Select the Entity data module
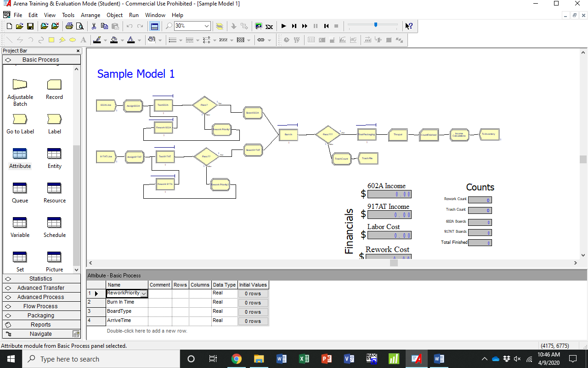This screenshot has height=368, width=588. click(54, 154)
